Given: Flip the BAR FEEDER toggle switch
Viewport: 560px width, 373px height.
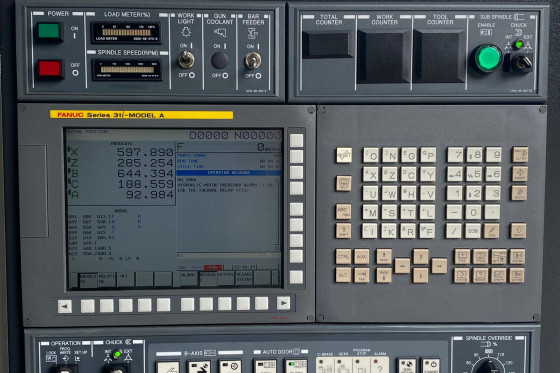Looking at the screenshot, I should tap(253, 60).
